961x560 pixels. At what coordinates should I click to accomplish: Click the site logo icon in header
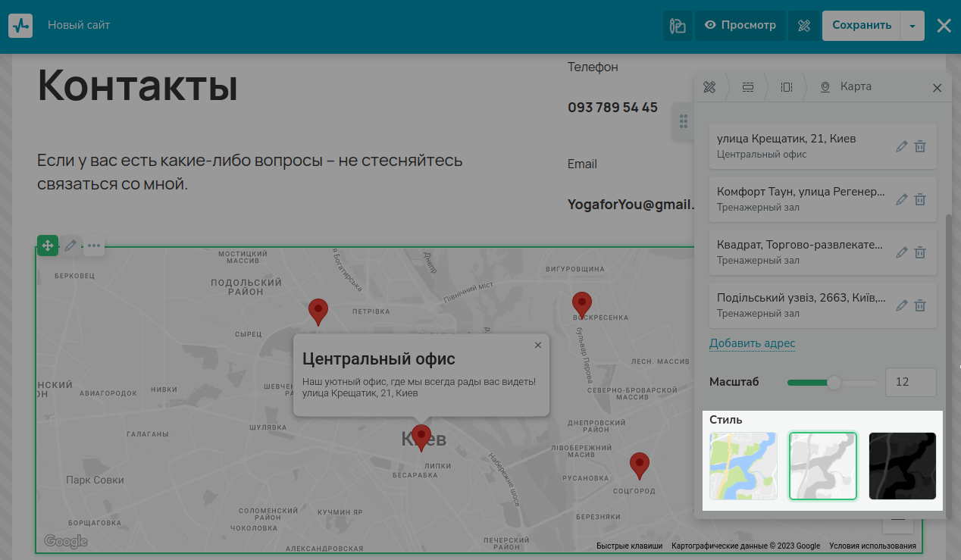[x=20, y=26]
